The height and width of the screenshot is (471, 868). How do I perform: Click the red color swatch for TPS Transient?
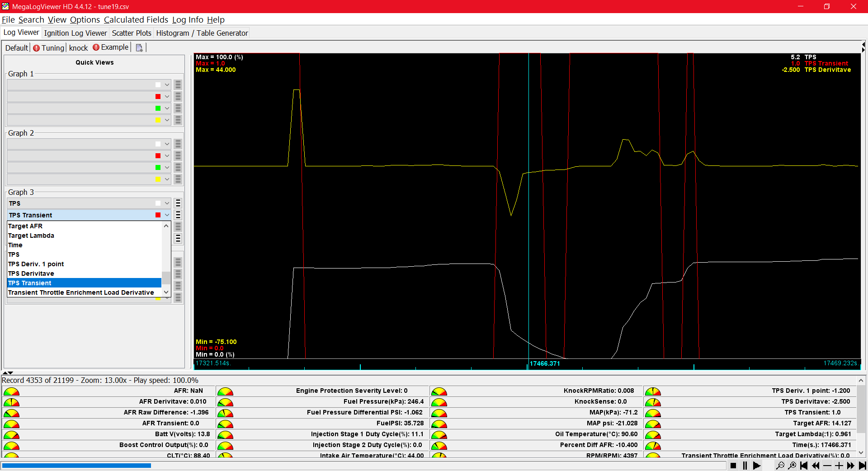158,215
